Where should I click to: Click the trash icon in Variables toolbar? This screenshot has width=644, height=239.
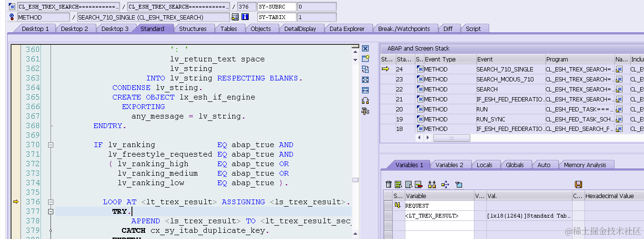(x=389, y=185)
